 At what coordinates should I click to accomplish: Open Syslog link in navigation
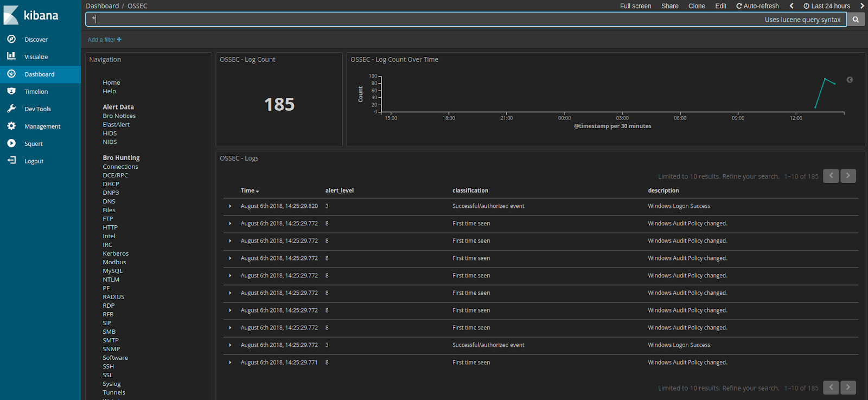(x=112, y=384)
